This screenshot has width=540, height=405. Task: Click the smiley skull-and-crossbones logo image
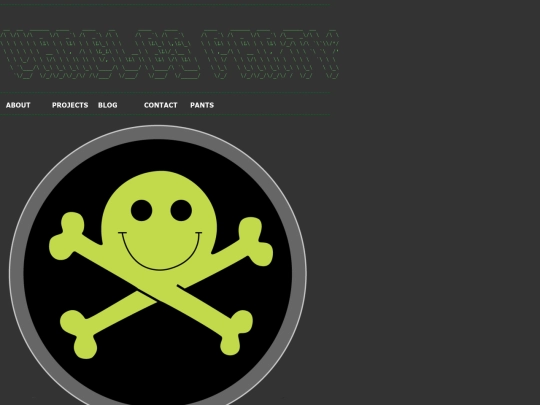(x=158, y=265)
